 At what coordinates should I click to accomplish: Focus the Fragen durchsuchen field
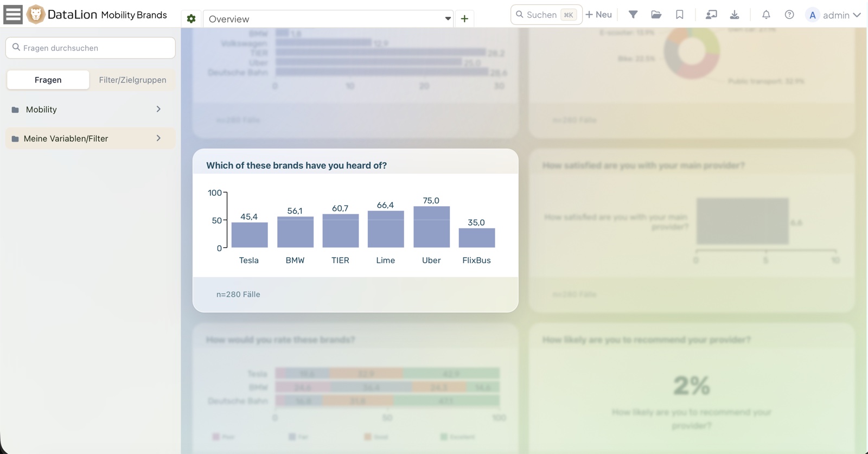pyautogui.click(x=91, y=48)
